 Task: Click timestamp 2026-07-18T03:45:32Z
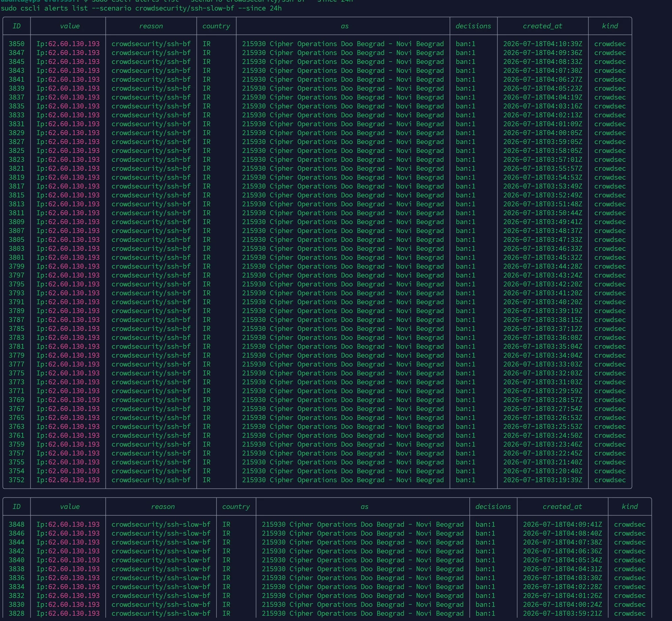coord(542,257)
